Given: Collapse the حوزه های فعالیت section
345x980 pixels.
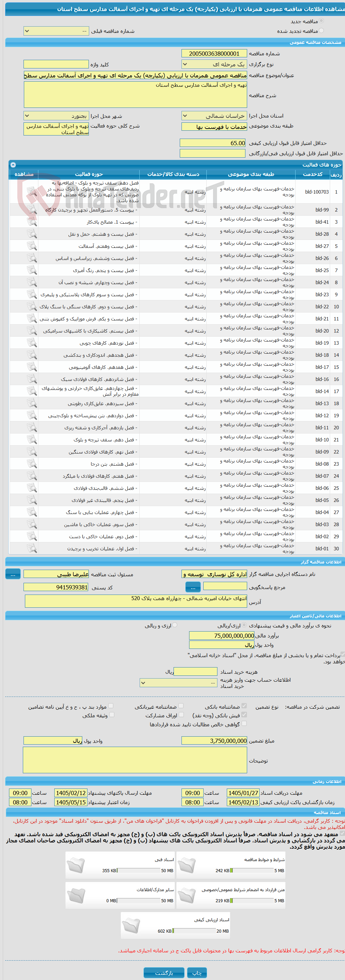Looking at the screenshot, I should [x=13, y=165].
